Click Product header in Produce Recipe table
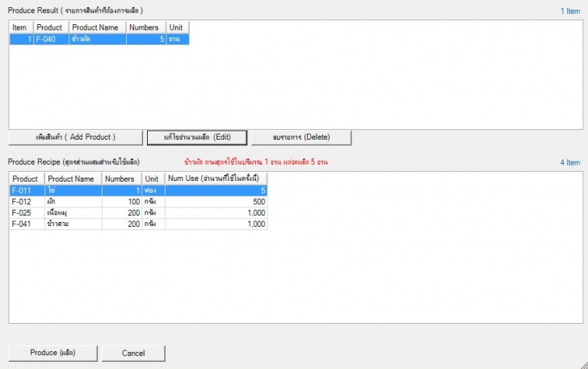The width and height of the screenshot is (588, 369). click(x=27, y=179)
